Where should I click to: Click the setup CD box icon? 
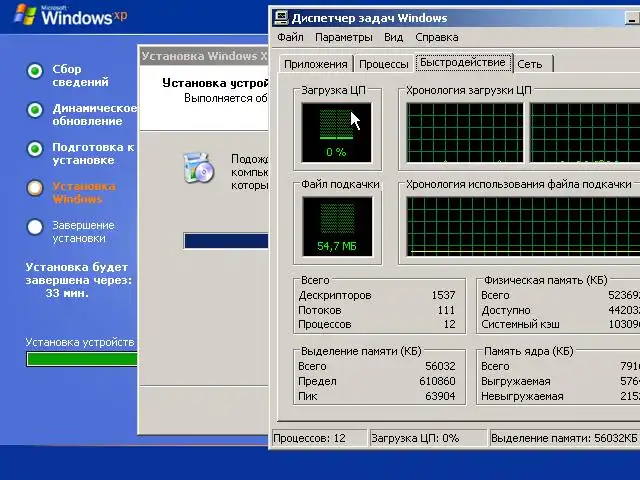point(199,167)
